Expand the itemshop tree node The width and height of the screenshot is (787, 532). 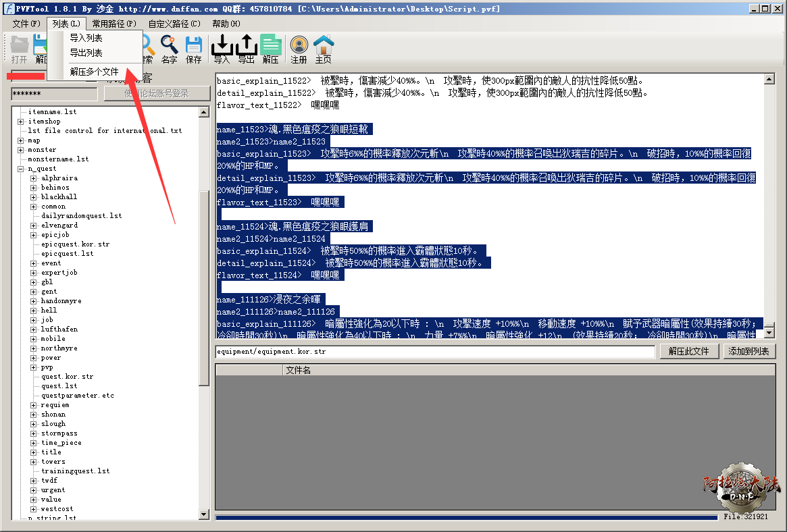pos(21,122)
